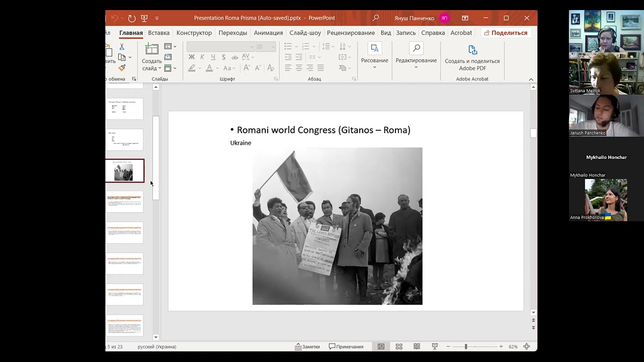Toggle italic К formatting
This screenshot has height=362, width=644.
point(202,57)
